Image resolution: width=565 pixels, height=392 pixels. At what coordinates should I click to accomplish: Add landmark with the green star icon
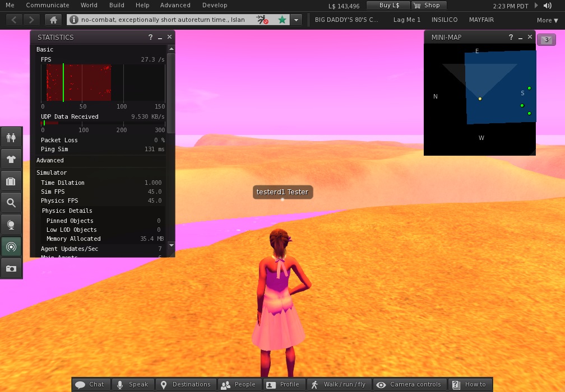tap(282, 20)
